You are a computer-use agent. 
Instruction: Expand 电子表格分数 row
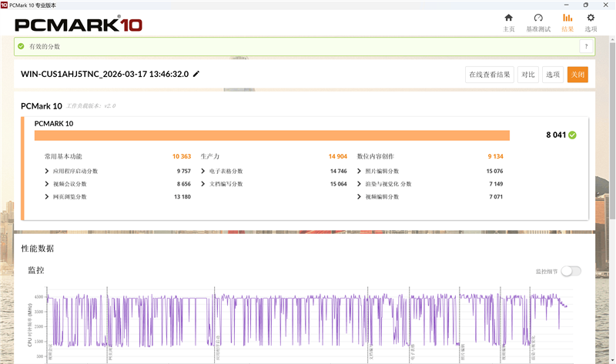(x=203, y=171)
